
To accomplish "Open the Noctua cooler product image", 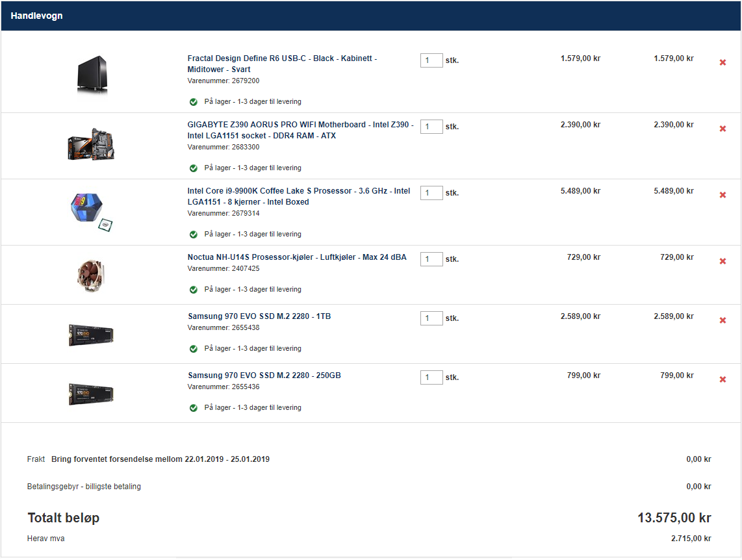I will 91,275.
